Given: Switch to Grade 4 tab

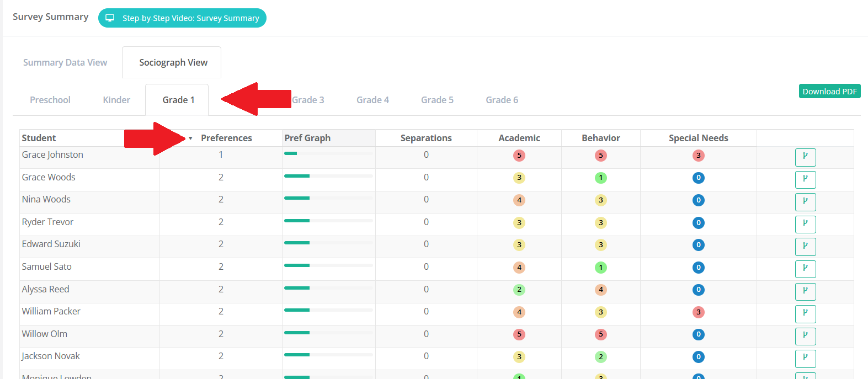Looking at the screenshot, I should point(372,100).
